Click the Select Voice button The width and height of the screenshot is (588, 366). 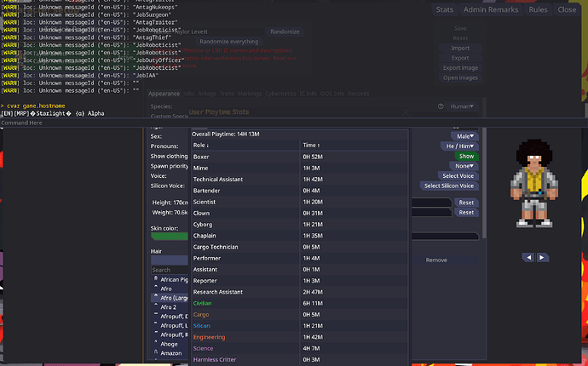458,175
